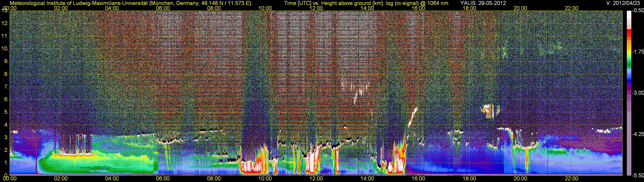The width and height of the screenshot is (644, 182).
Task: Click the -3.00 color scale value
Action: coord(638,93)
